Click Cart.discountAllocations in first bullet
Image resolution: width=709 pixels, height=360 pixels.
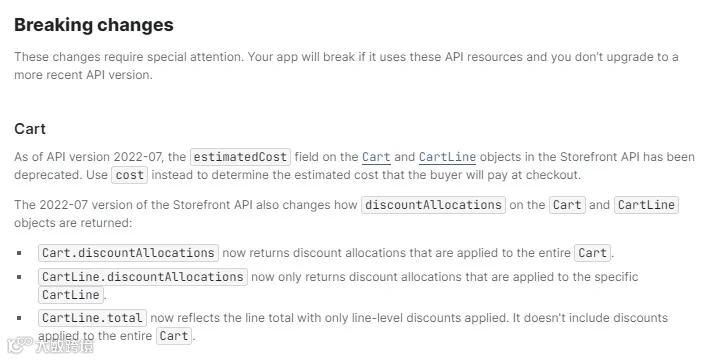tap(128, 253)
